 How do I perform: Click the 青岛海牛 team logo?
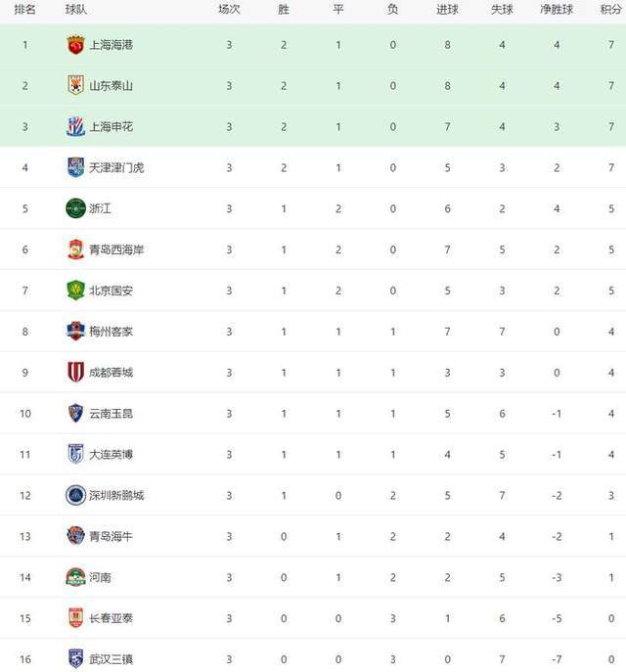click(76, 536)
